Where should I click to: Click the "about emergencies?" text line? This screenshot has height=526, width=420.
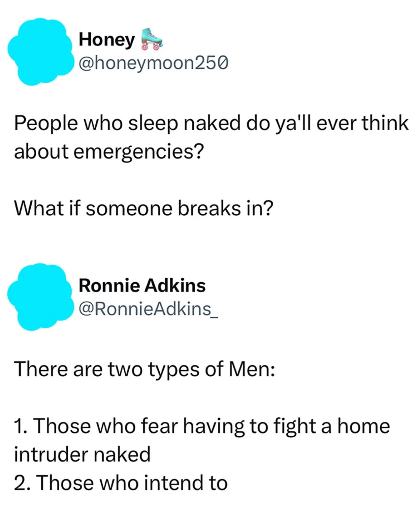[x=109, y=151]
